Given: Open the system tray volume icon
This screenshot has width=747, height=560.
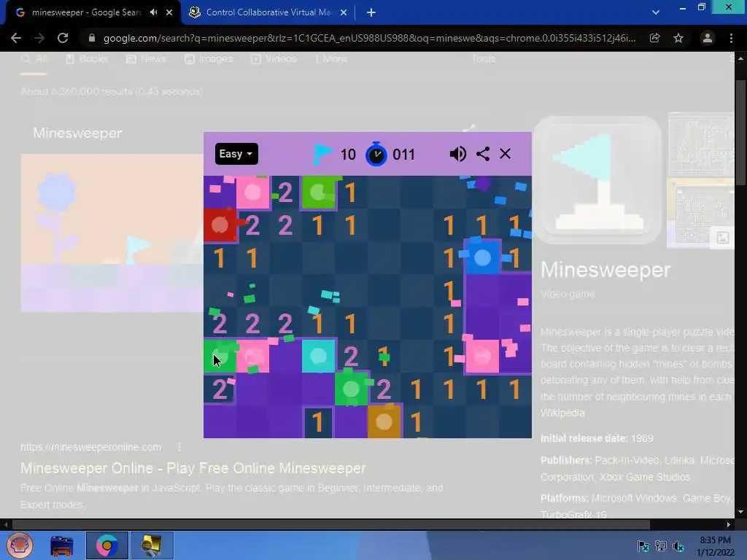Looking at the screenshot, I should tap(678, 546).
